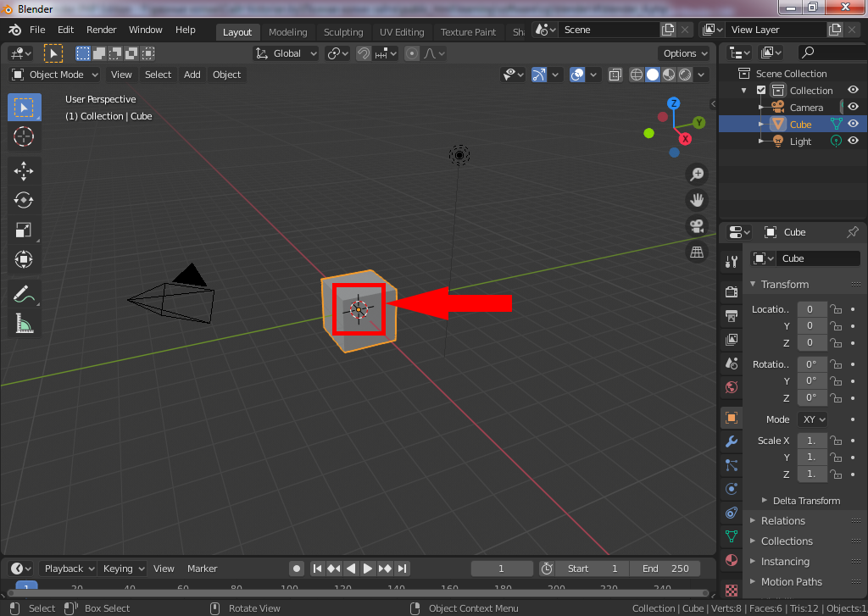Uncheck the Collection exclude checkbox
This screenshot has width=868, height=616.
click(x=761, y=91)
